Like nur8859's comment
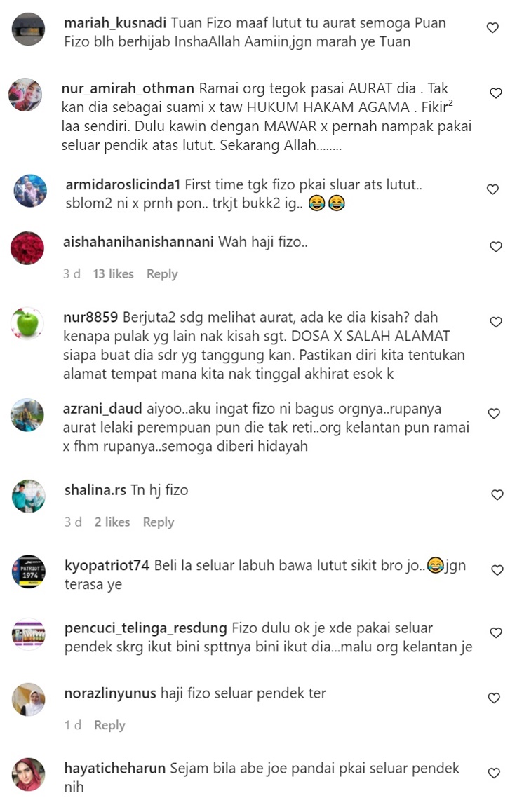This screenshot has height=812, width=510. click(x=496, y=322)
